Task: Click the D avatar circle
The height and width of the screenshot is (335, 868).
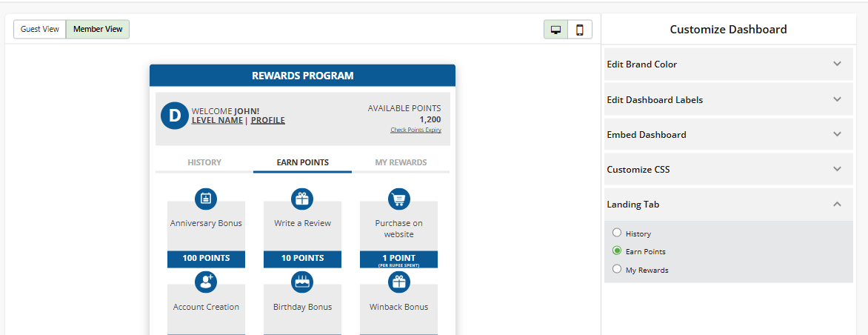Action: tap(175, 116)
